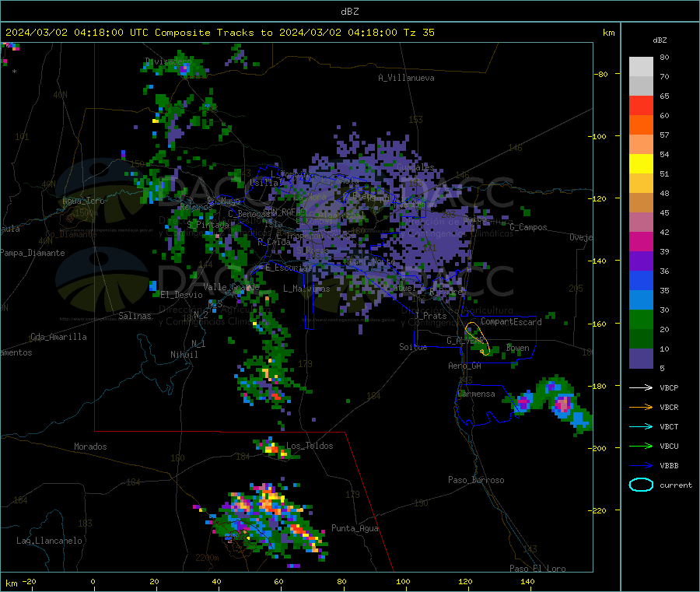The width and height of the screenshot is (700, 592).
Task: Click the 'dBZ' title at the top
Action: [x=349, y=12]
